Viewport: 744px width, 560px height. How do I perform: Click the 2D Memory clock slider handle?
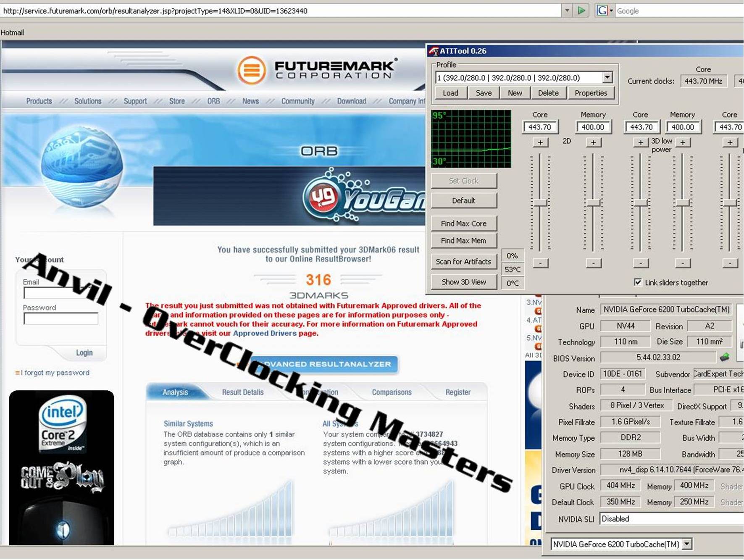point(593,203)
